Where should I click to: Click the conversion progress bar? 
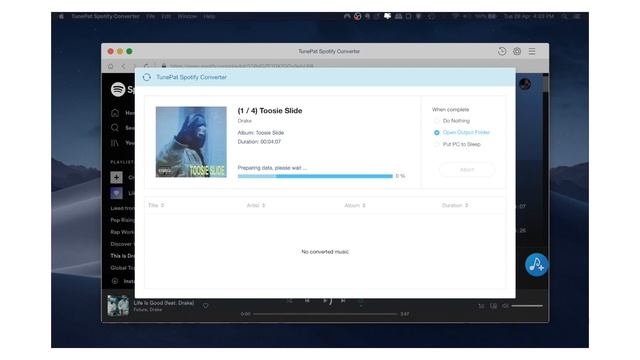[x=315, y=176]
